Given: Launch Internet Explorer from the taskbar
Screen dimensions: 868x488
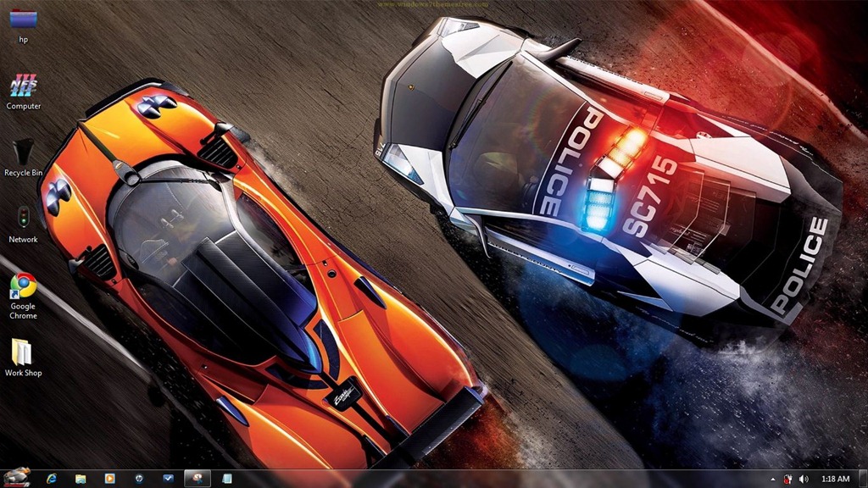Looking at the screenshot, I should click(52, 480).
